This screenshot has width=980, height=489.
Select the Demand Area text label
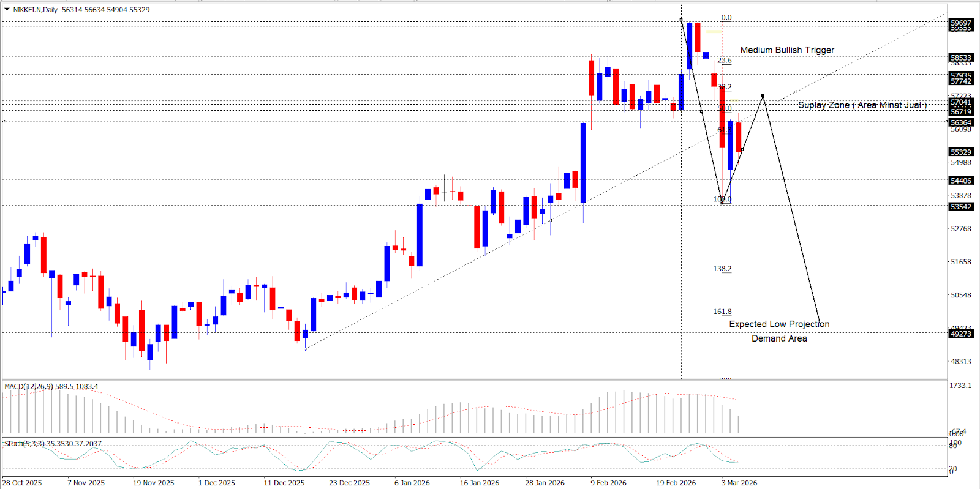[779, 338]
